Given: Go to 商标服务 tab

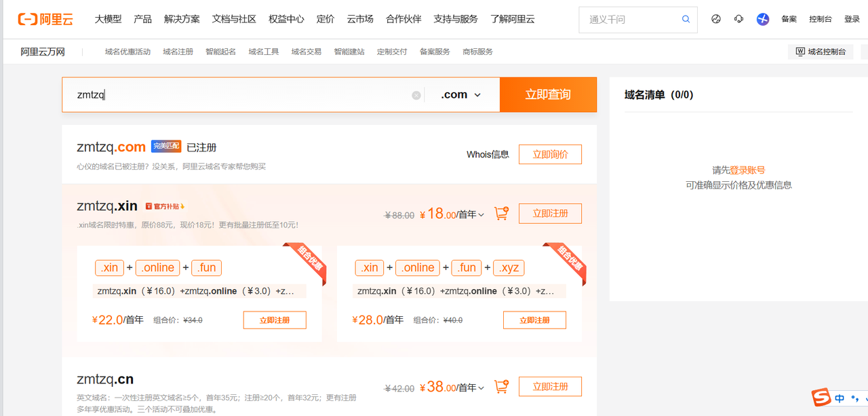Looking at the screenshot, I should (477, 52).
